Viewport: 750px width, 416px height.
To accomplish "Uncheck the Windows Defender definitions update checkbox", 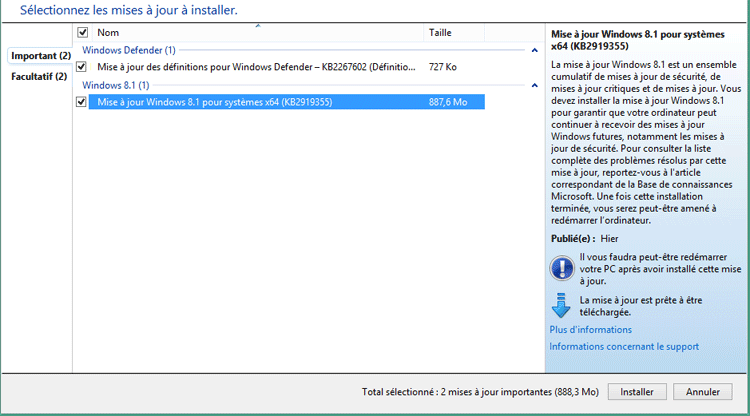I will tap(82, 66).
